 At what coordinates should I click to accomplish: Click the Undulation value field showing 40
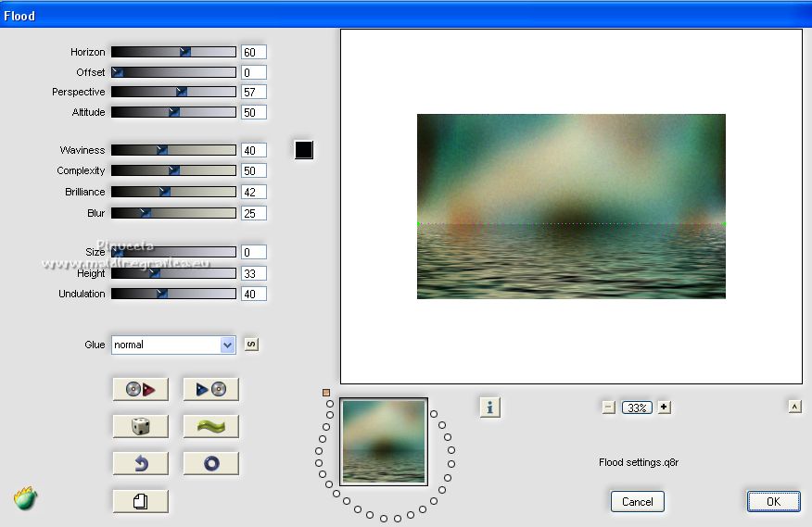[254, 294]
